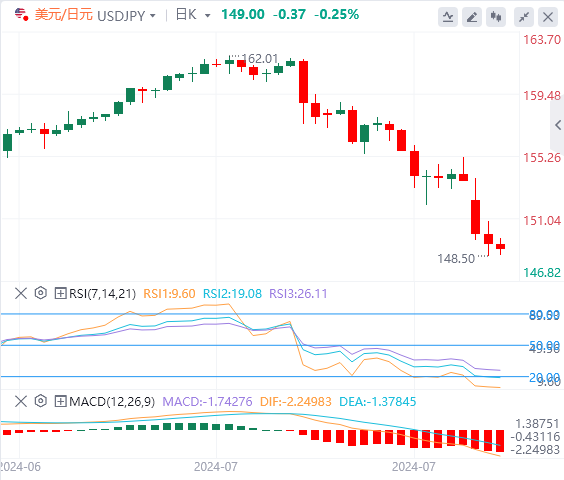
Task: Expand the side panel chevron on right edge
Action: [558, 125]
